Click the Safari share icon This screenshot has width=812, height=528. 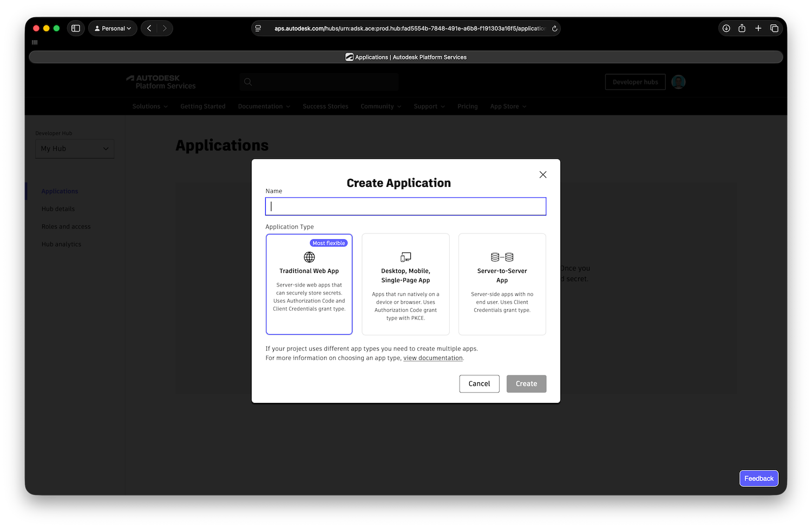742,28
